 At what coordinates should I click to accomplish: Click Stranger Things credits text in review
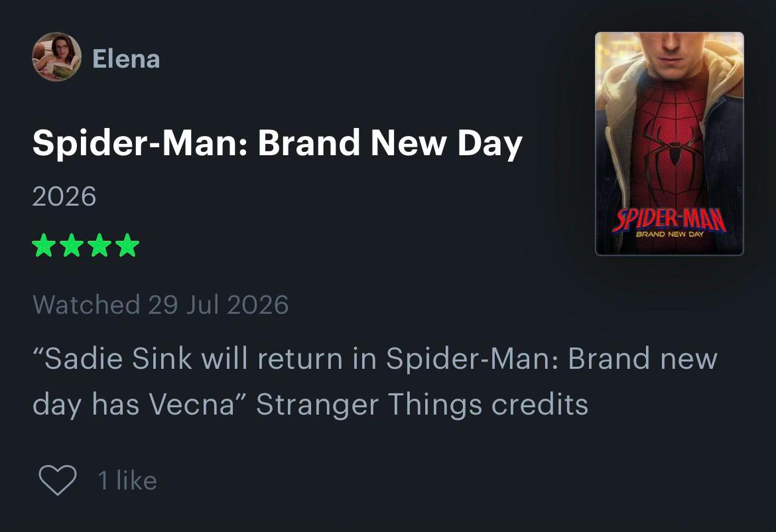click(x=422, y=405)
